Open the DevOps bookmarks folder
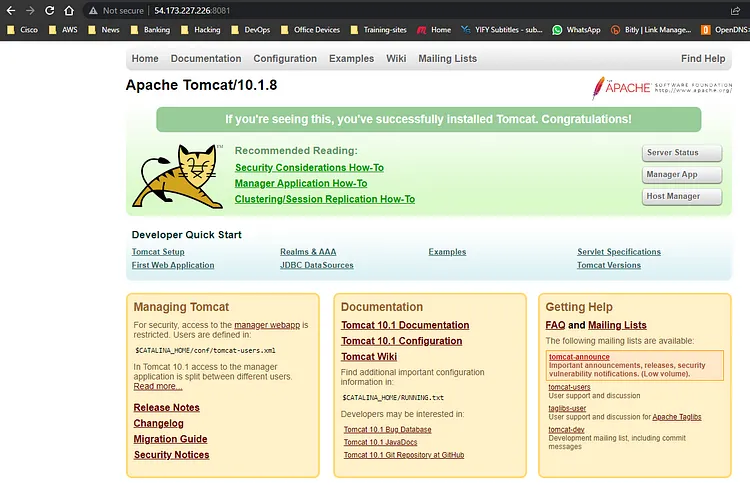This screenshot has width=750, height=485. pos(251,30)
